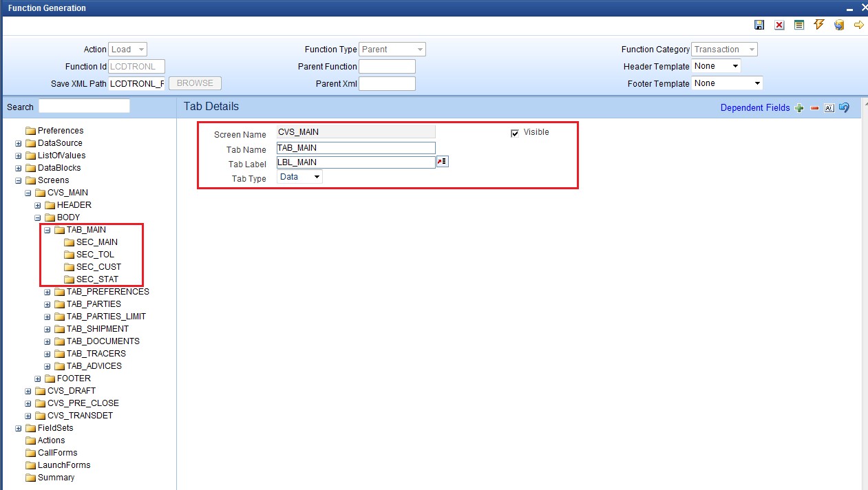Click the Parent Xml input field
This screenshot has height=490, width=868.
(388, 83)
